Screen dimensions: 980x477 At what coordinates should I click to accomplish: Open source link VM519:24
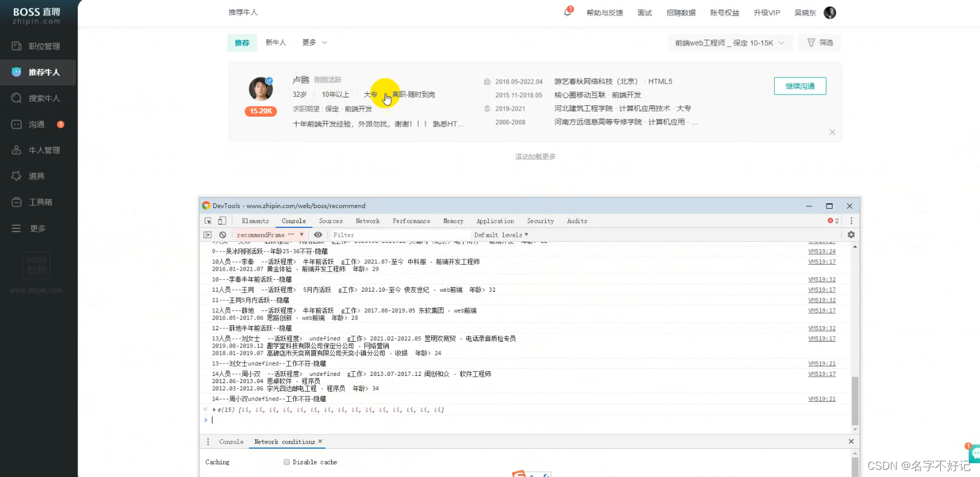pyautogui.click(x=822, y=251)
